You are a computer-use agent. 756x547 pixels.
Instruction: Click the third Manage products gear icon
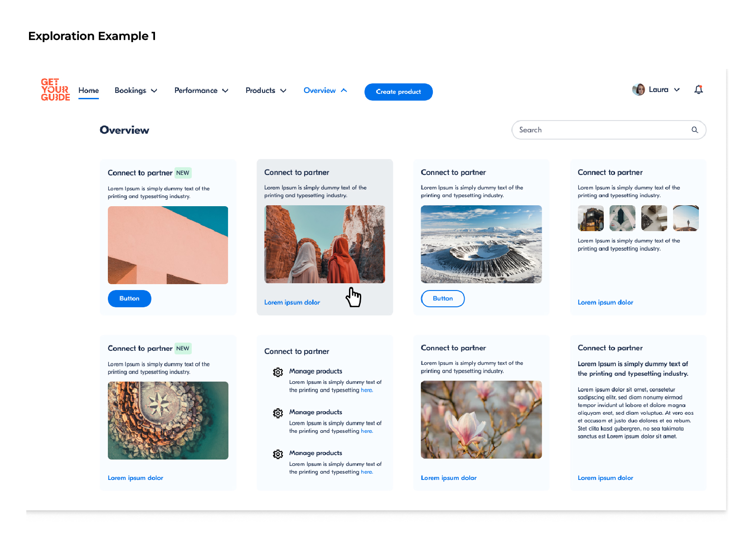(x=278, y=454)
